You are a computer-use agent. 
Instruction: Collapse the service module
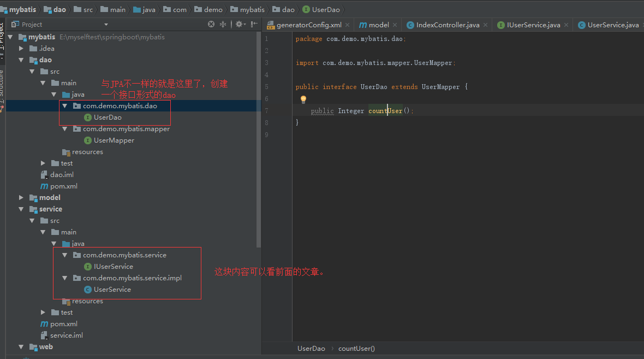coord(21,209)
